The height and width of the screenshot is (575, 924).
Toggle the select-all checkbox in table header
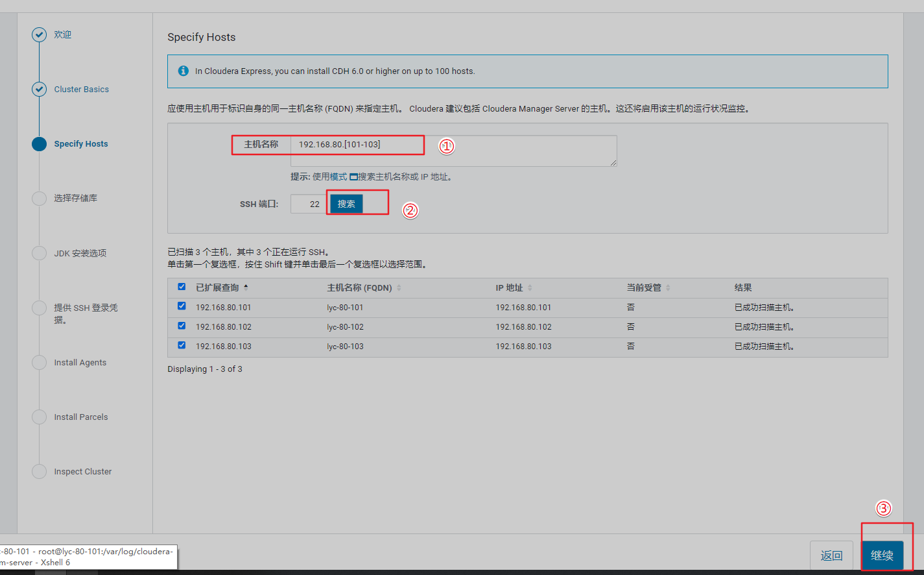pos(182,286)
